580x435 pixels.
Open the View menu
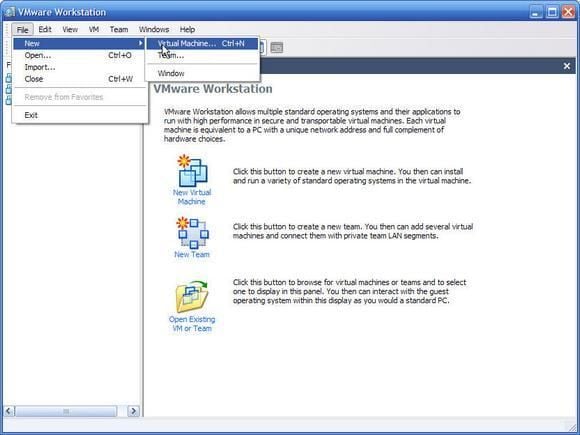pyautogui.click(x=70, y=30)
